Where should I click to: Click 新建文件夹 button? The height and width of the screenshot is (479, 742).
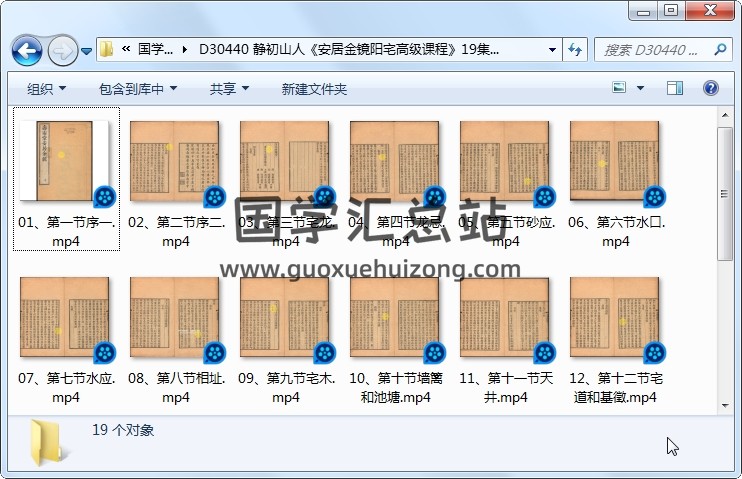[314, 89]
